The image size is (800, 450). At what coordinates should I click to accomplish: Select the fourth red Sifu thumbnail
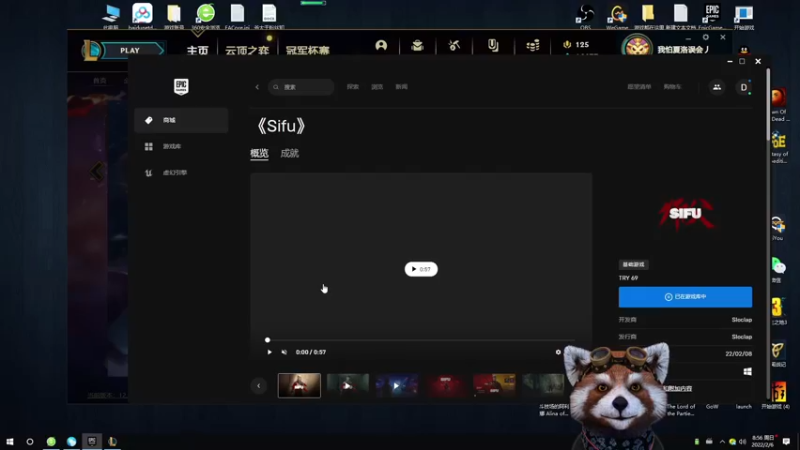click(x=445, y=385)
